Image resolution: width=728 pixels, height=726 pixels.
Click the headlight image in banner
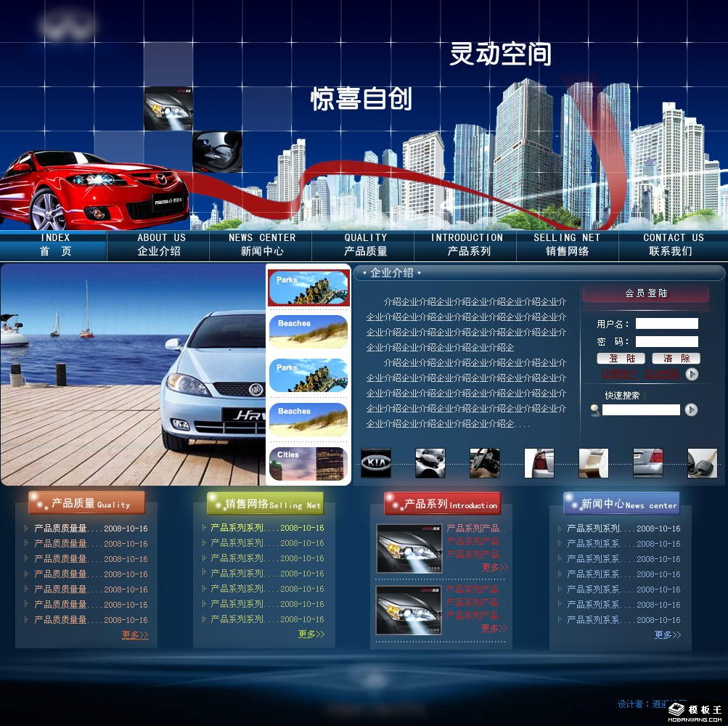tap(168, 109)
